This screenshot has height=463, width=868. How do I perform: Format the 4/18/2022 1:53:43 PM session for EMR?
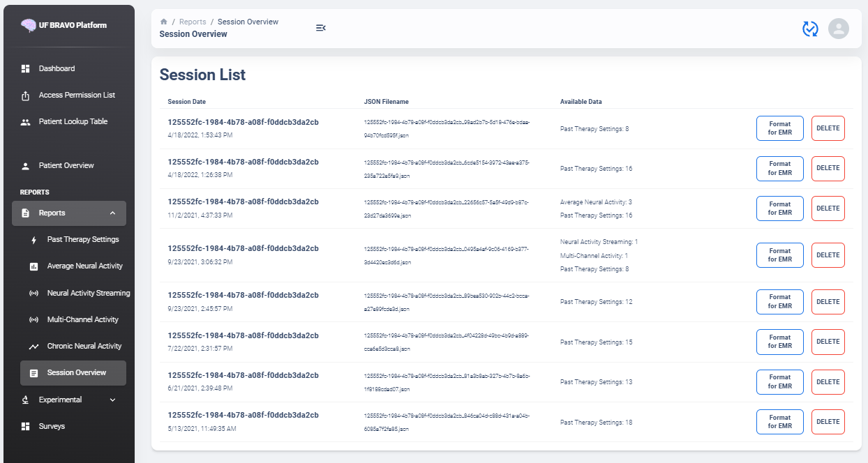click(x=779, y=128)
